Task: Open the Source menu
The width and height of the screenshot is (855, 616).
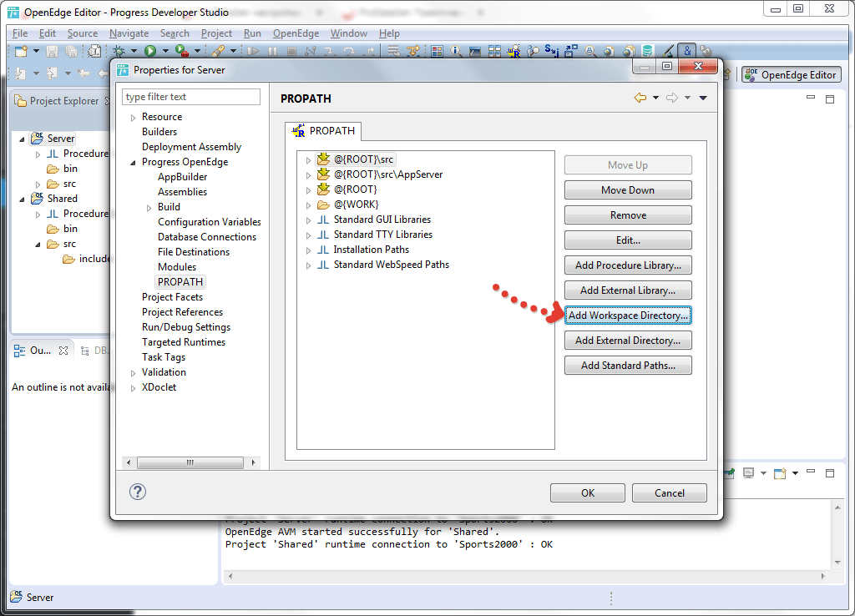Action: point(83,33)
